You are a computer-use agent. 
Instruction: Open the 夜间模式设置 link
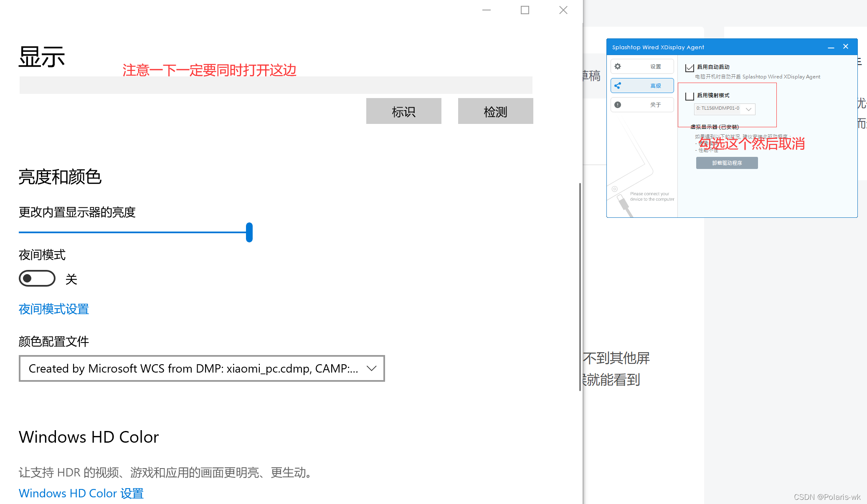click(54, 309)
